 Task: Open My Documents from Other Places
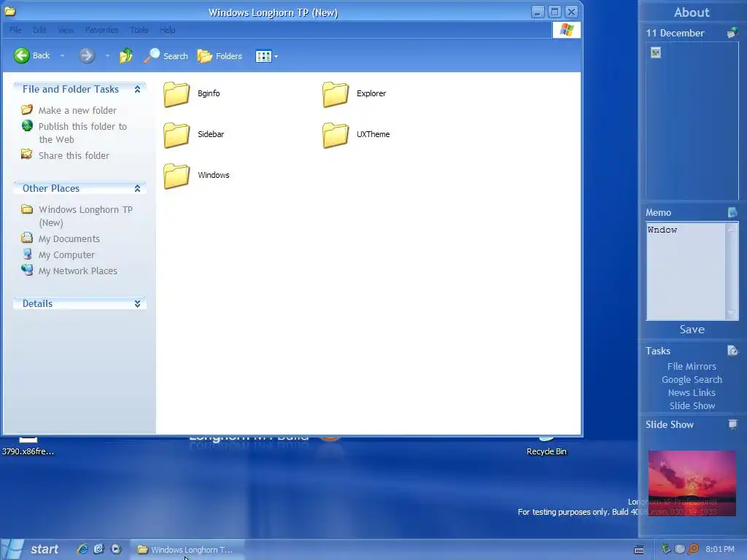(61, 238)
